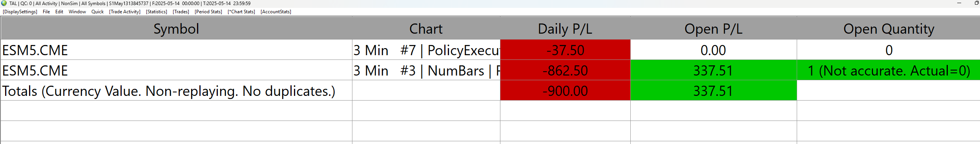980x144 pixels.
Task: Switch to the Period Stats tab
Action: coord(208,12)
